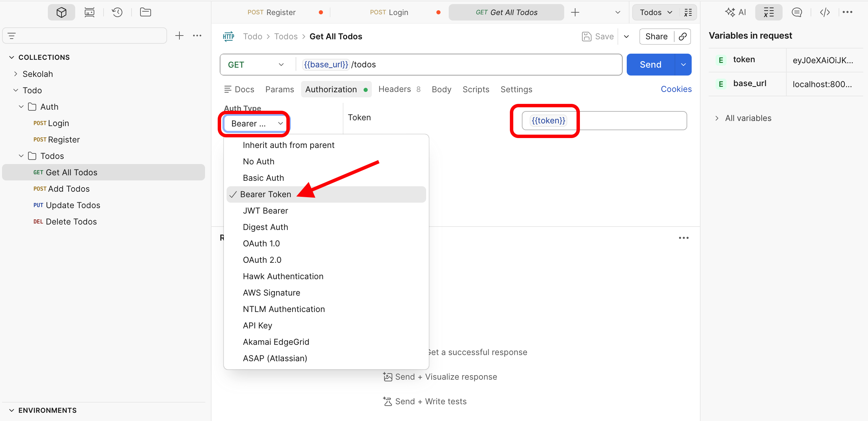Click Send + Write tests
The height and width of the screenshot is (421, 868).
425,402
